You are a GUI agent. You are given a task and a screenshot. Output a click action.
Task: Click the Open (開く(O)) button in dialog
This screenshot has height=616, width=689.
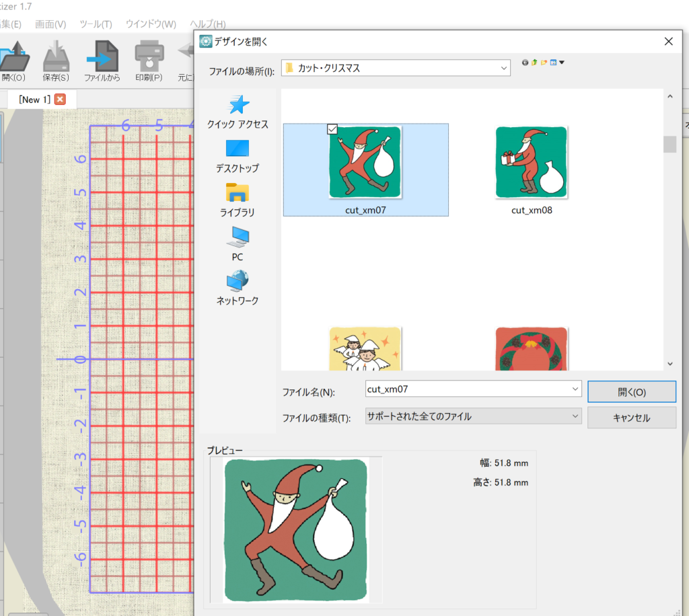631,391
